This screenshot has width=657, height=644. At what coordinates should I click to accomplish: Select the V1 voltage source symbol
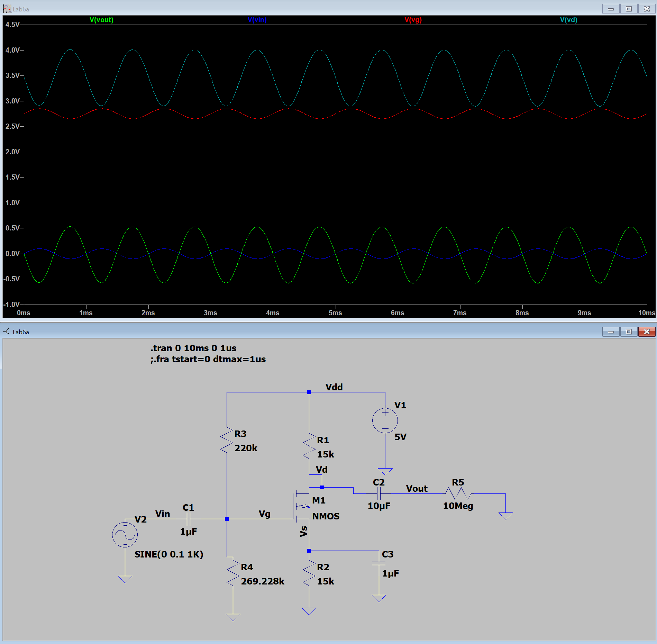click(385, 420)
